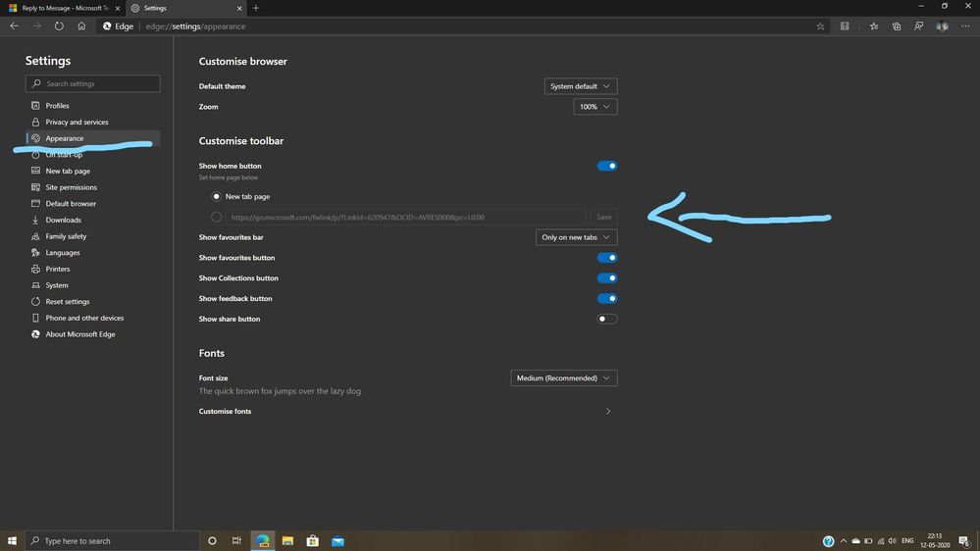
Task: Open Microsoft Store from the taskbar
Action: tap(313, 540)
